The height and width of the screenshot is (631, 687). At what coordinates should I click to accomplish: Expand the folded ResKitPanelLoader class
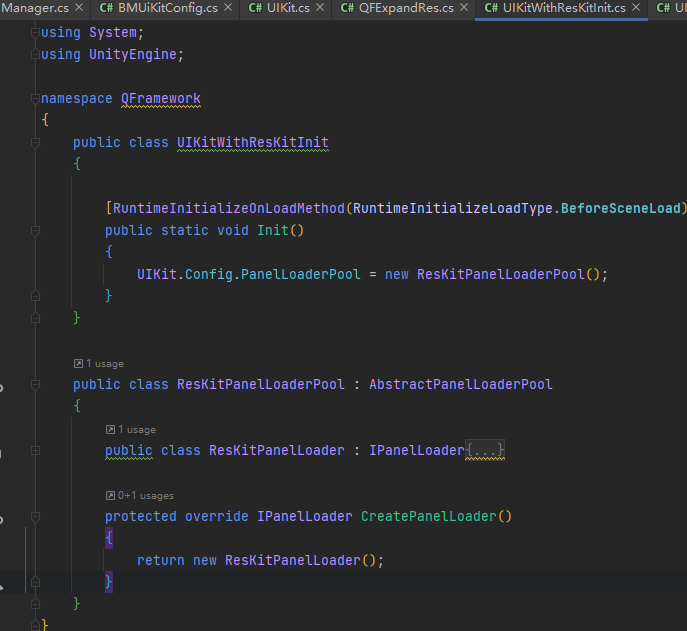[35, 450]
